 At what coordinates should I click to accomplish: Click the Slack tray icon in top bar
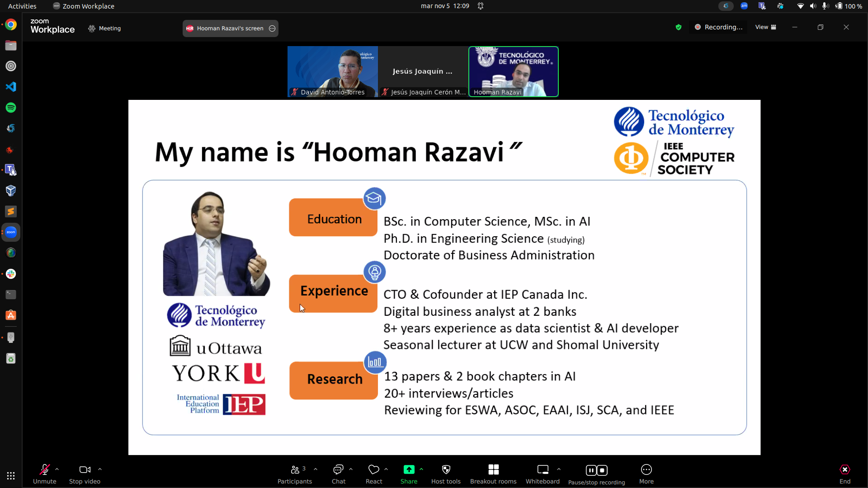tap(780, 6)
